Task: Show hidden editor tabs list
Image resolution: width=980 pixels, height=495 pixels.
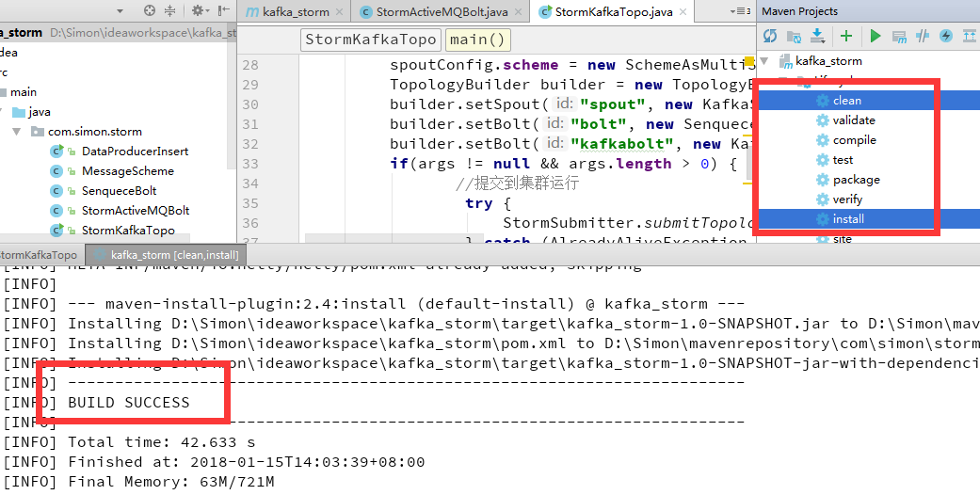Action: [x=740, y=11]
